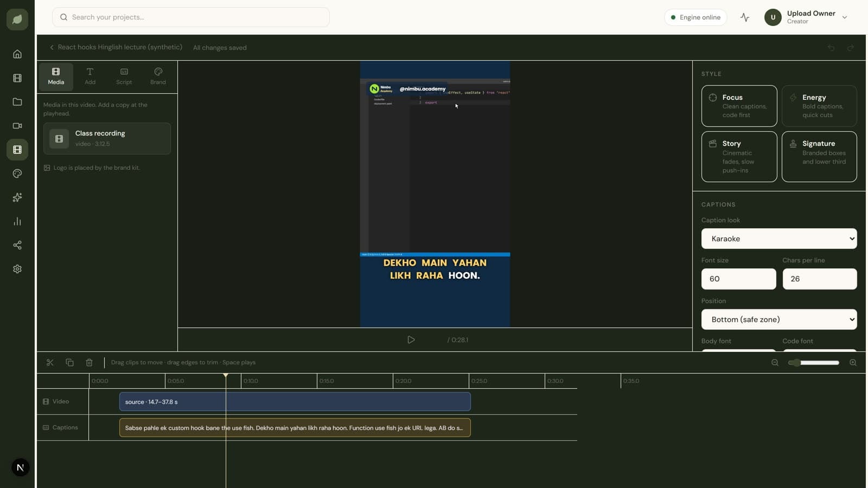
Task: Click the Font size field
Action: (x=738, y=279)
